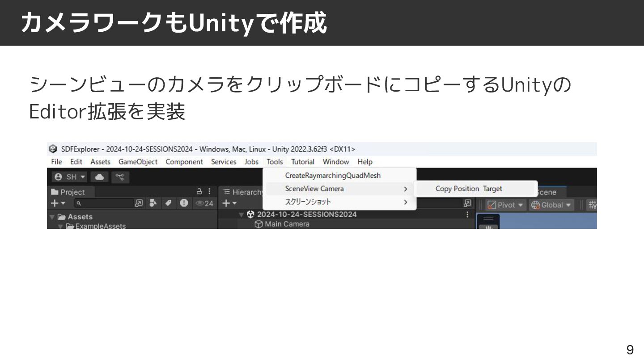644x362 pixels.
Task: Open the Jobs menu
Action: click(251, 162)
